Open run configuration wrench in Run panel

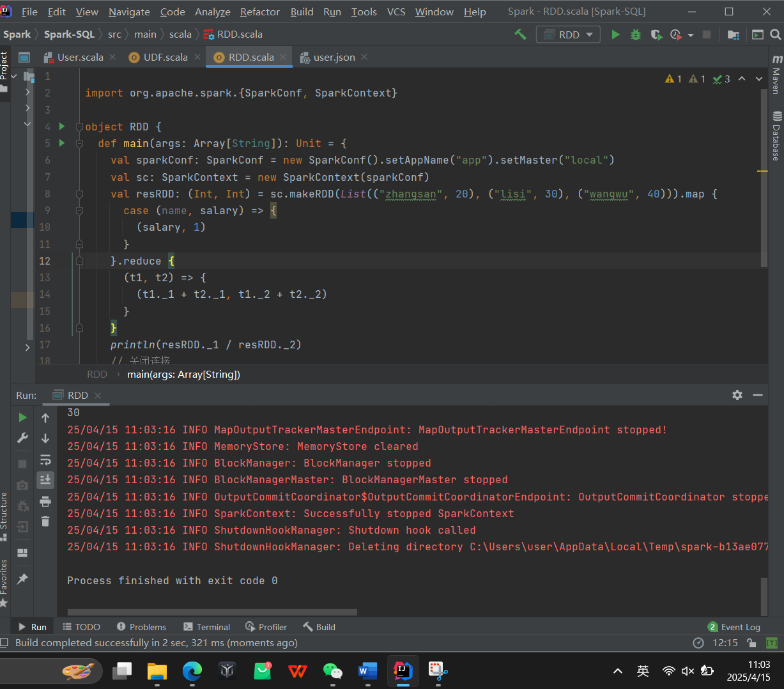tap(22, 438)
